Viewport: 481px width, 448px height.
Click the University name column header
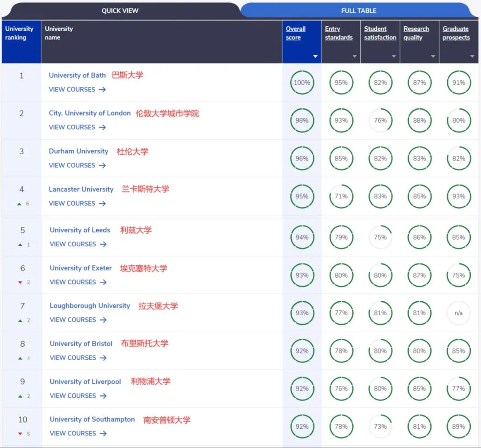162,42
